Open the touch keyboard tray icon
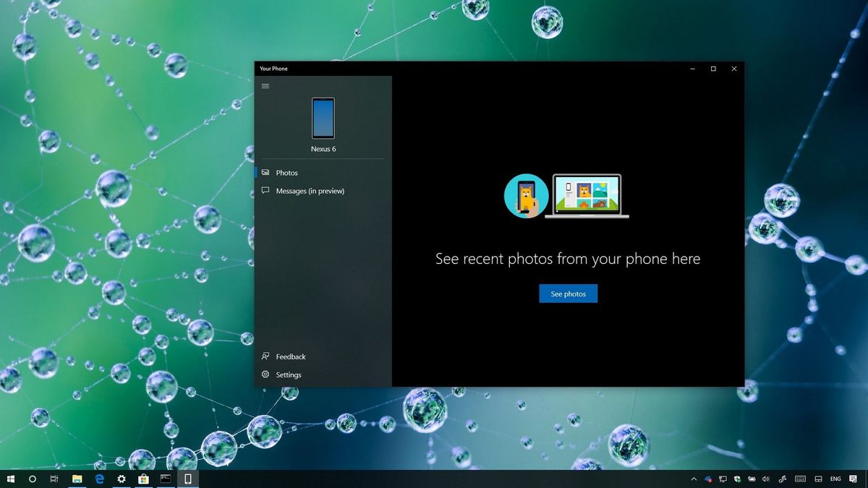The width and height of the screenshot is (868, 488). coord(800,479)
